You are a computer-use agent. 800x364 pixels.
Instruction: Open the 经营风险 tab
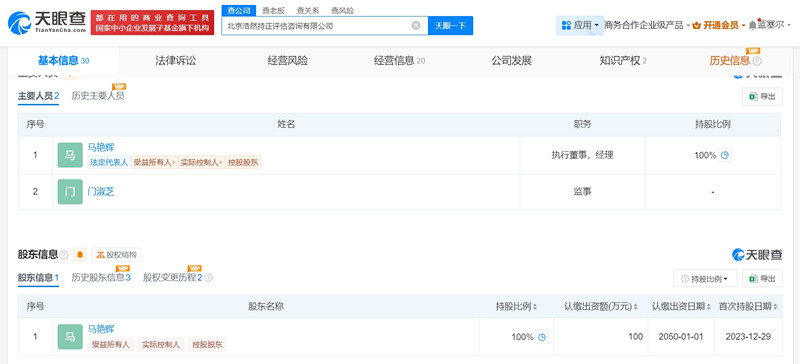click(288, 61)
